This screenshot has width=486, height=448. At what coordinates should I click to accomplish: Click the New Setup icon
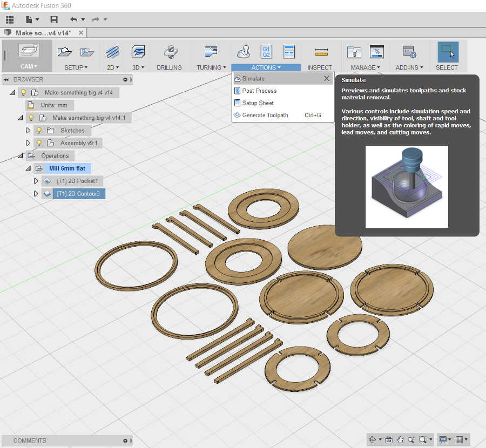[x=64, y=52]
